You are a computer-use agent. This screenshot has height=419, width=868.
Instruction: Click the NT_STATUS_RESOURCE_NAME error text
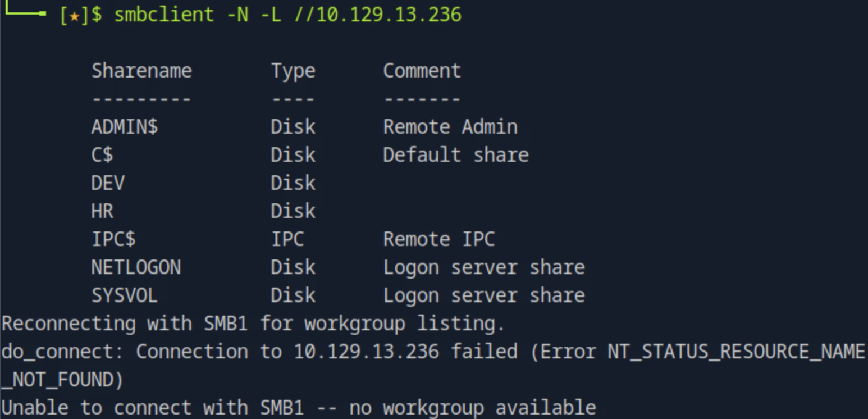click(x=736, y=352)
